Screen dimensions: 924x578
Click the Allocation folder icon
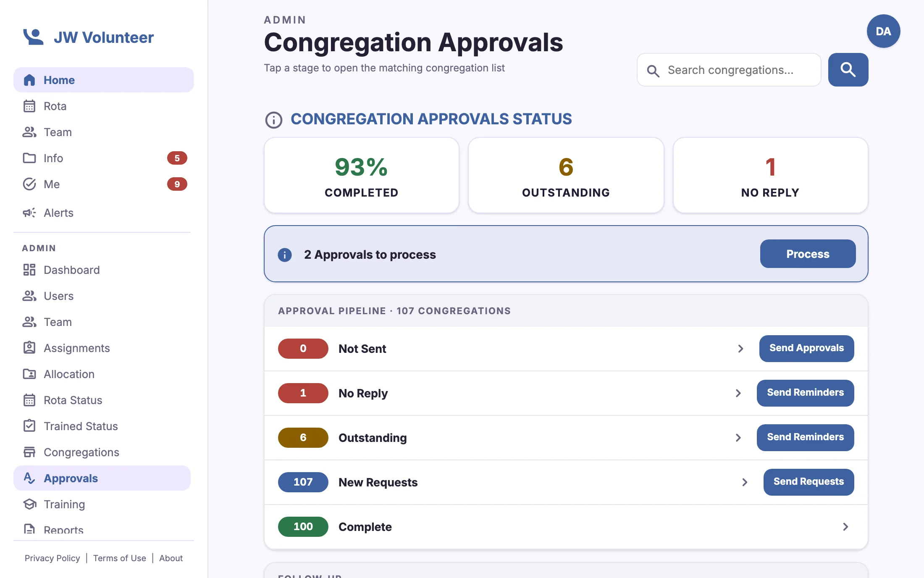[x=29, y=374]
